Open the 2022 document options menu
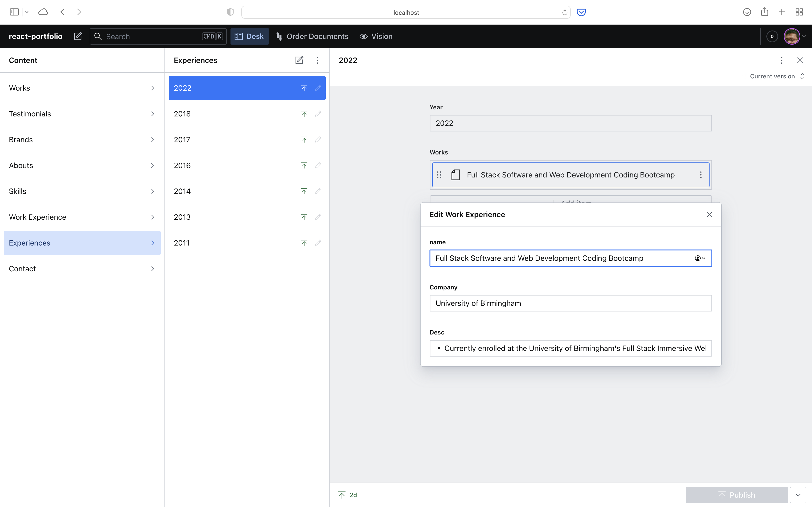 point(781,60)
